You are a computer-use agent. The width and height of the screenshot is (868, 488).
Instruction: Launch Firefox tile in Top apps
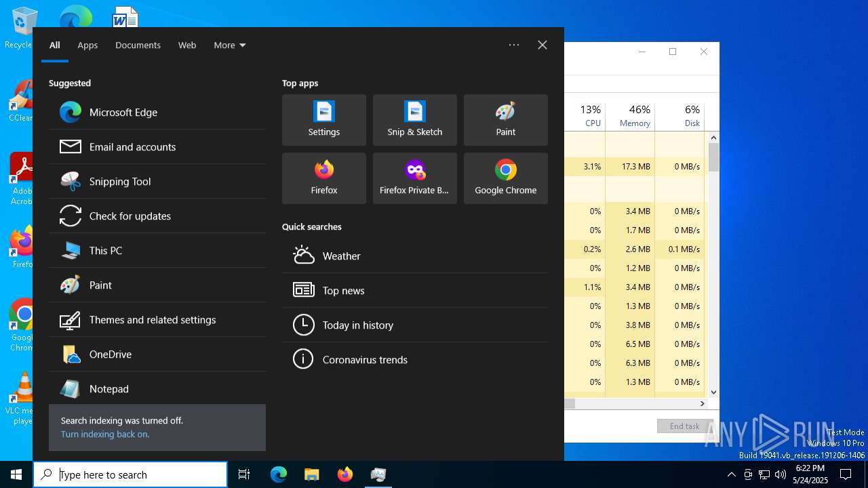[324, 178]
